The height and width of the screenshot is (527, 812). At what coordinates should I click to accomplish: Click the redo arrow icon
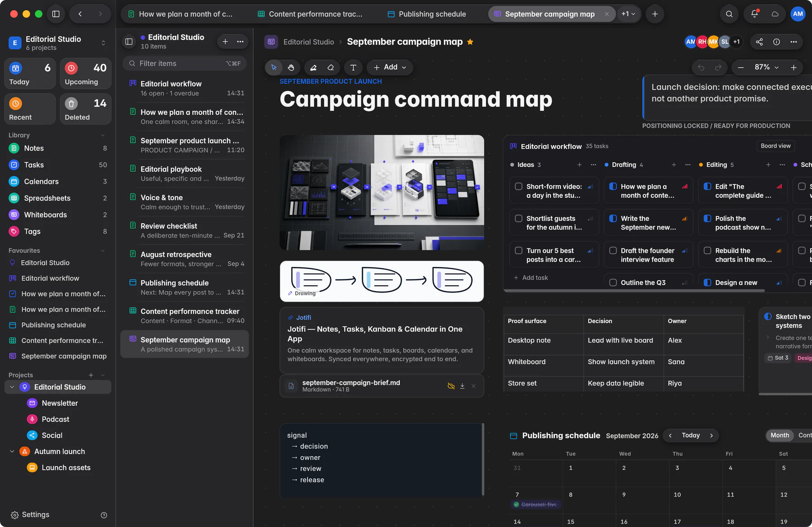[x=718, y=68]
